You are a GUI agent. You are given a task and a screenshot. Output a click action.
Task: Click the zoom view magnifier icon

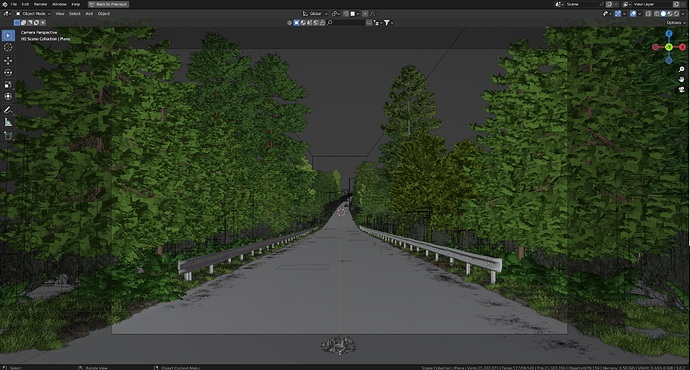[682, 70]
